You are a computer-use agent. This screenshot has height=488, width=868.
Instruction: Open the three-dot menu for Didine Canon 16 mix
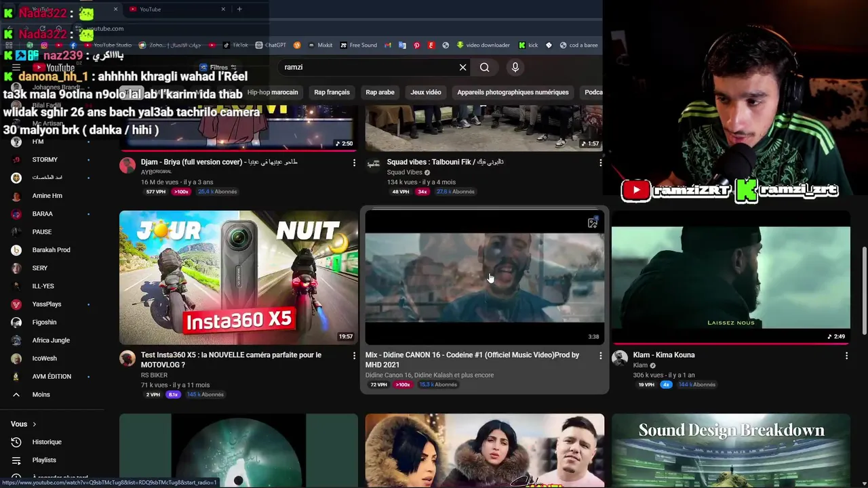(x=600, y=355)
